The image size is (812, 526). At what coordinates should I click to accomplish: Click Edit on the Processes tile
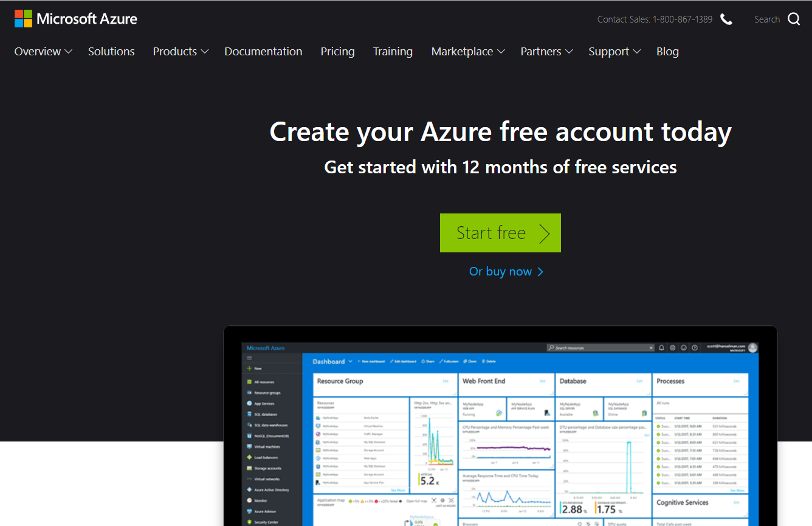click(x=736, y=381)
